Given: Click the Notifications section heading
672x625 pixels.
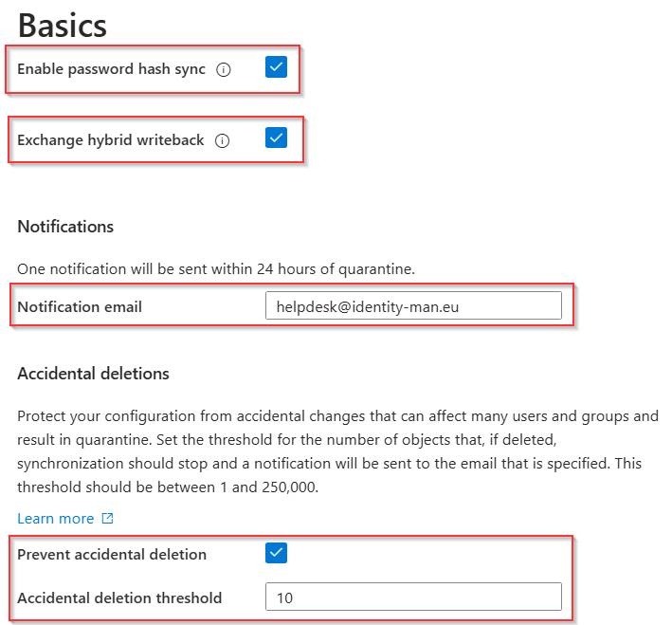Looking at the screenshot, I should tap(65, 227).
